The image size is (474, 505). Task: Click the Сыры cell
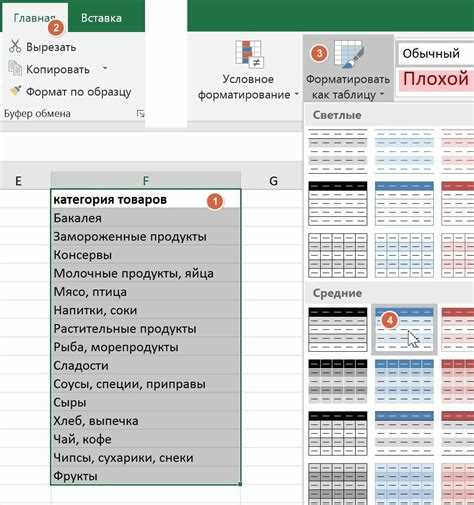click(x=146, y=402)
